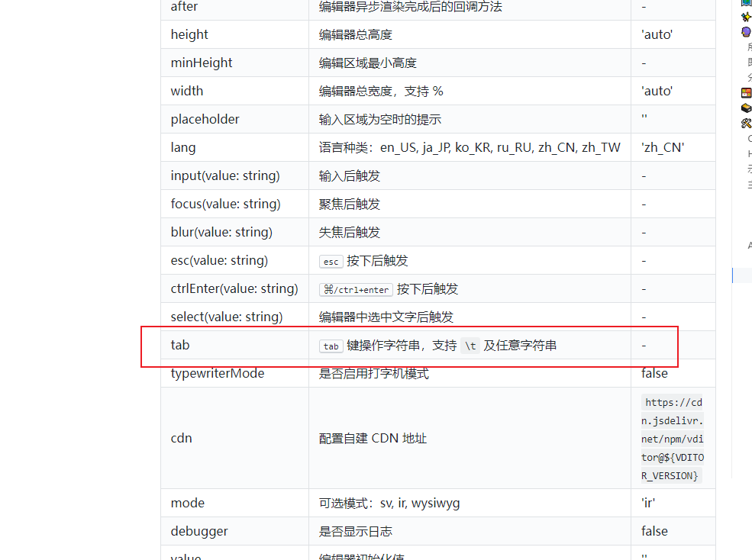Click the '输入区域为空时的提示' description
Screen dimensions: 752x560
(380, 119)
